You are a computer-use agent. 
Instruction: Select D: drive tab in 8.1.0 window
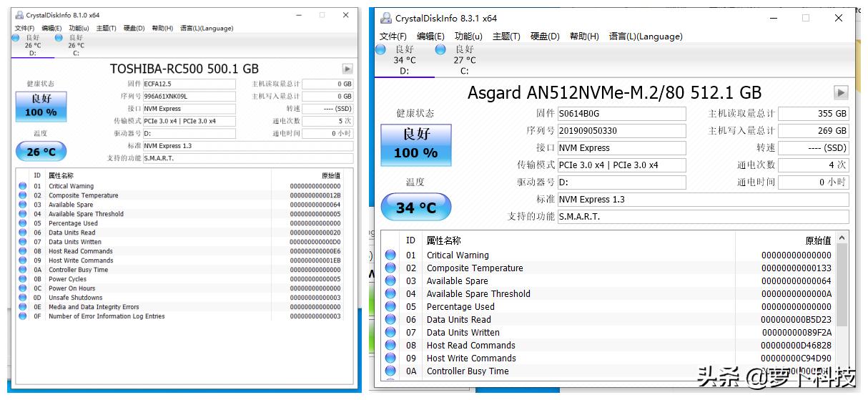[33, 45]
